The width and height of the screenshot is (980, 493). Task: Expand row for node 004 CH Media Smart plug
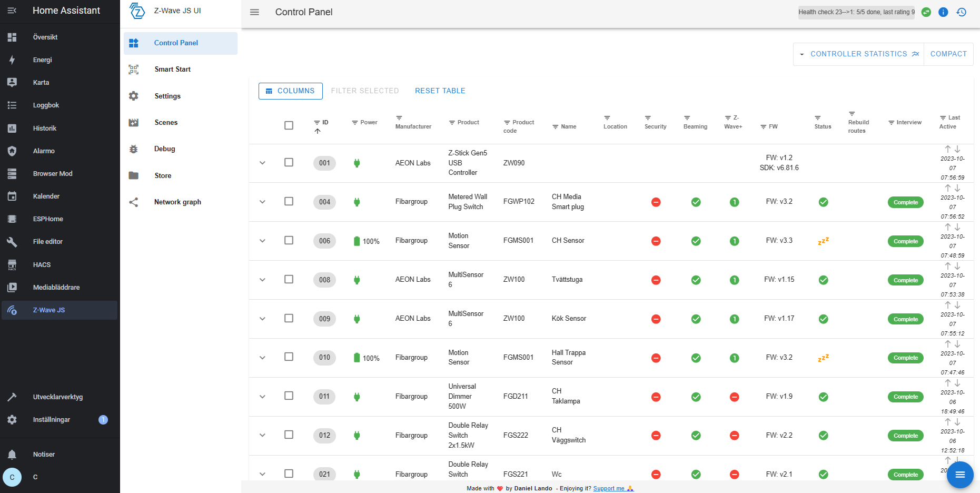(x=262, y=202)
